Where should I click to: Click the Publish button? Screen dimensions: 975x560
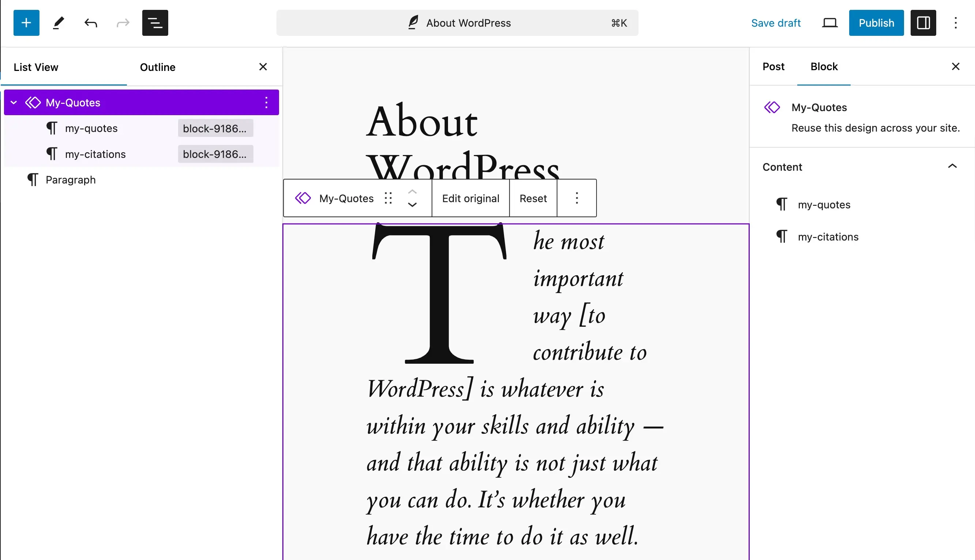(x=877, y=23)
